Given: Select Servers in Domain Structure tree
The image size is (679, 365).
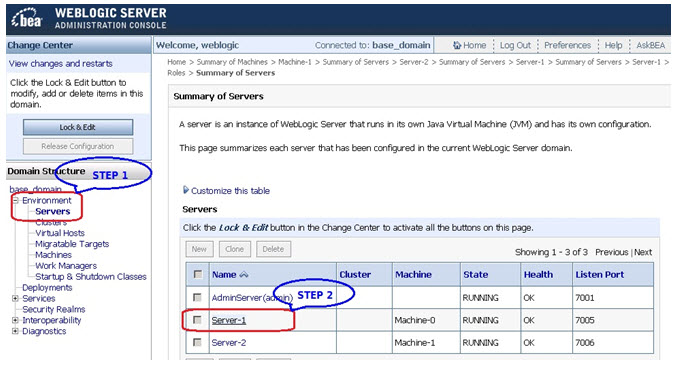Looking at the screenshot, I should click(x=52, y=211).
